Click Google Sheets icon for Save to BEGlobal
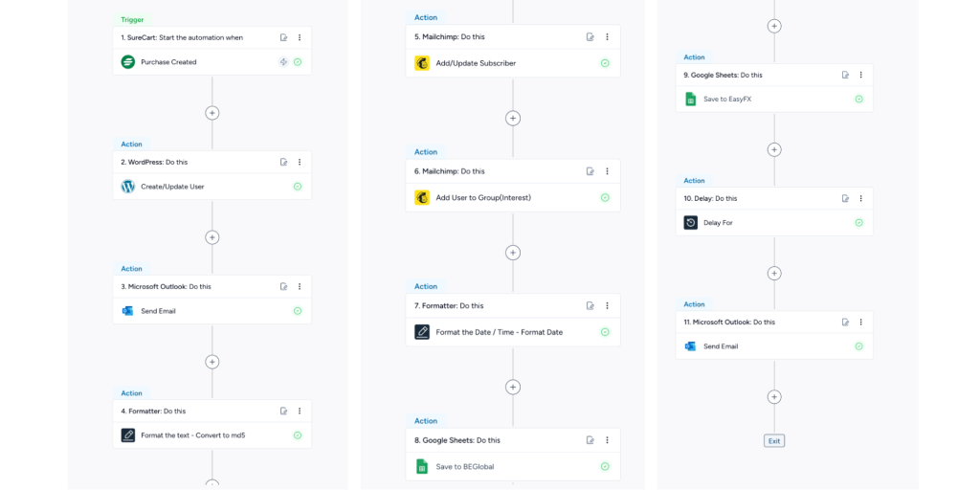Viewport: 980px width, 490px height. pyautogui.click(x=422, y=466)
